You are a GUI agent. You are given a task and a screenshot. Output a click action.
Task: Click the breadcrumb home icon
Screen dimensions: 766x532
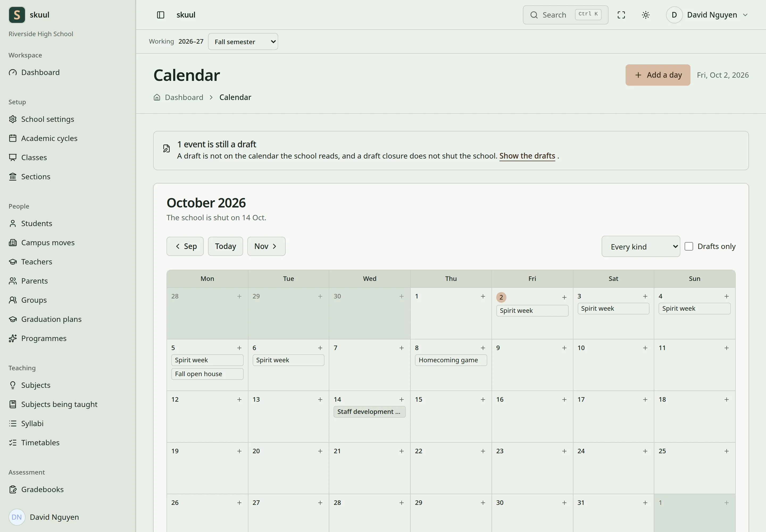[157, 97]
